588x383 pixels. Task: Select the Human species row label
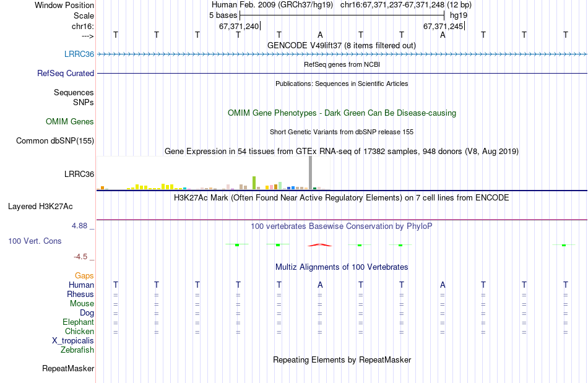click(x=81, y=285)
